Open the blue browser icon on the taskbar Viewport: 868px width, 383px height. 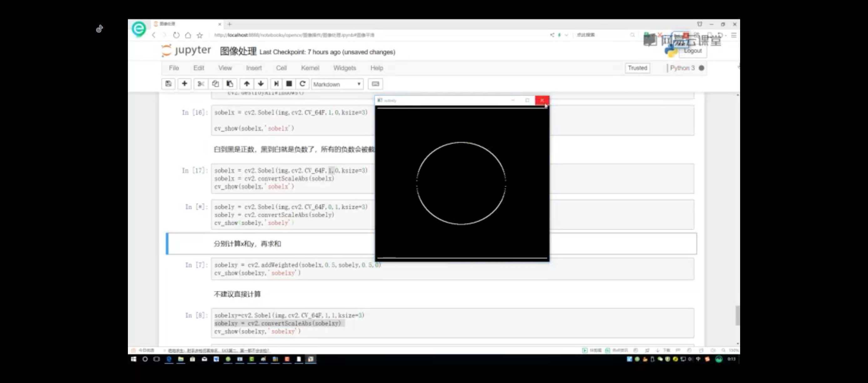169,359
